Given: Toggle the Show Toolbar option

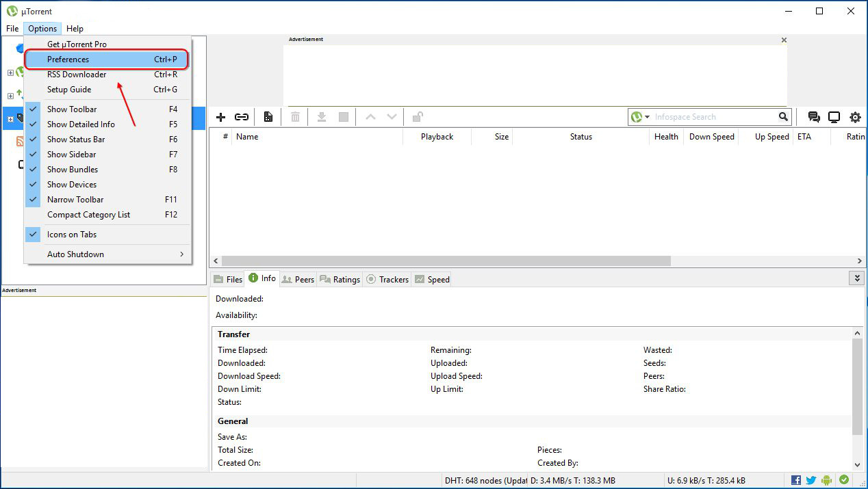Looking at the screenshot, I should coord(107,109).
